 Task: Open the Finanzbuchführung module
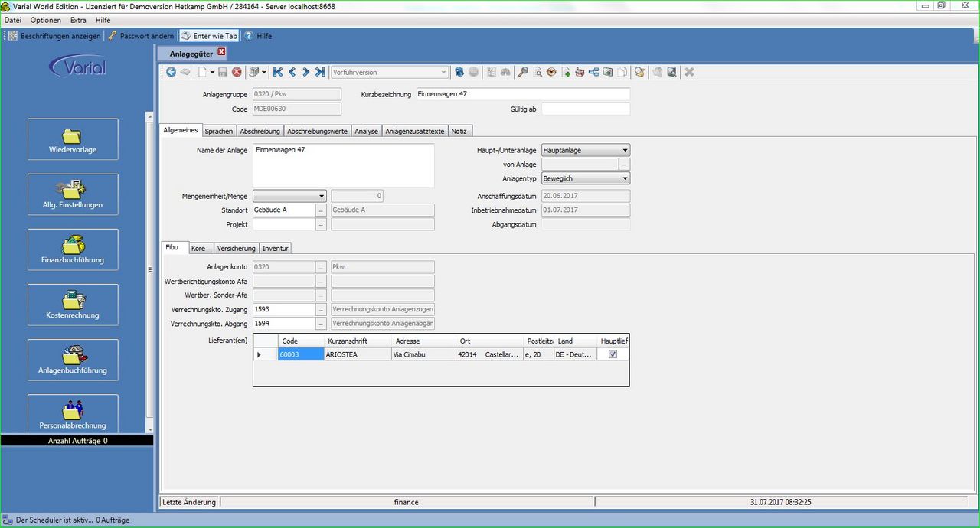pyautogui.click(x=73, y=249)
